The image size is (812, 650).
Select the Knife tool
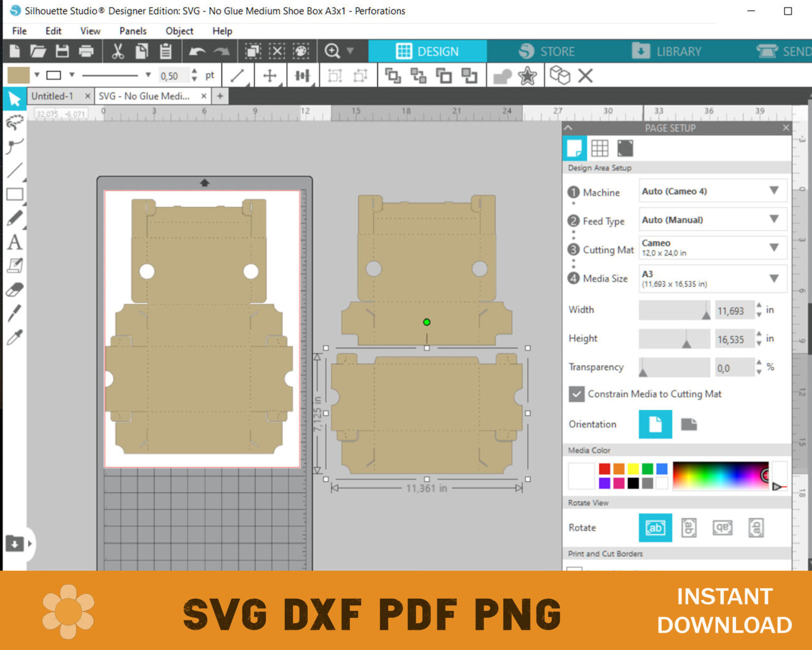coord(15,313)
